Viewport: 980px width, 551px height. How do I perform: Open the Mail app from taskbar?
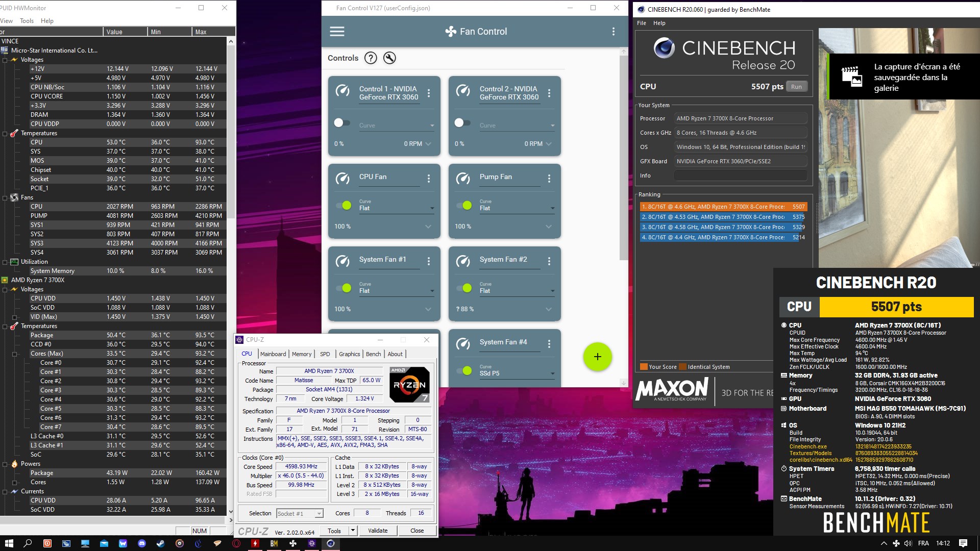click(x=104, y=543)
